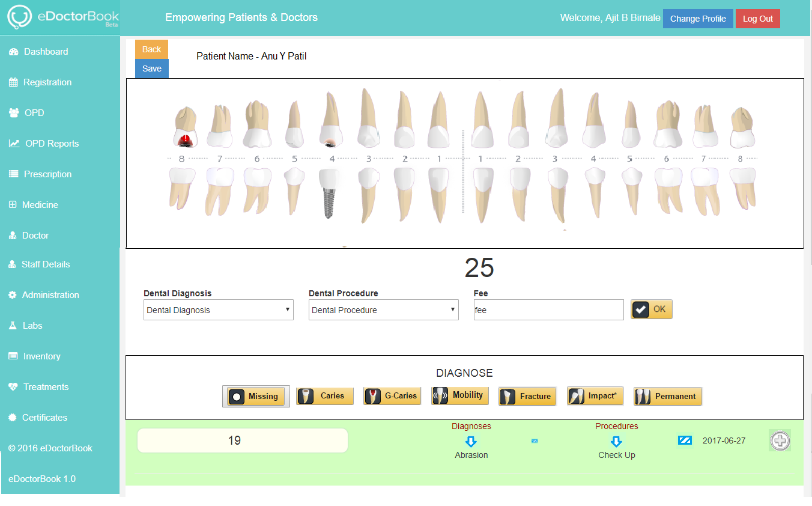Viewport: 812px width, 506px height.
Task: Select the lower implant tooth number 4
Action: point(328,194)
